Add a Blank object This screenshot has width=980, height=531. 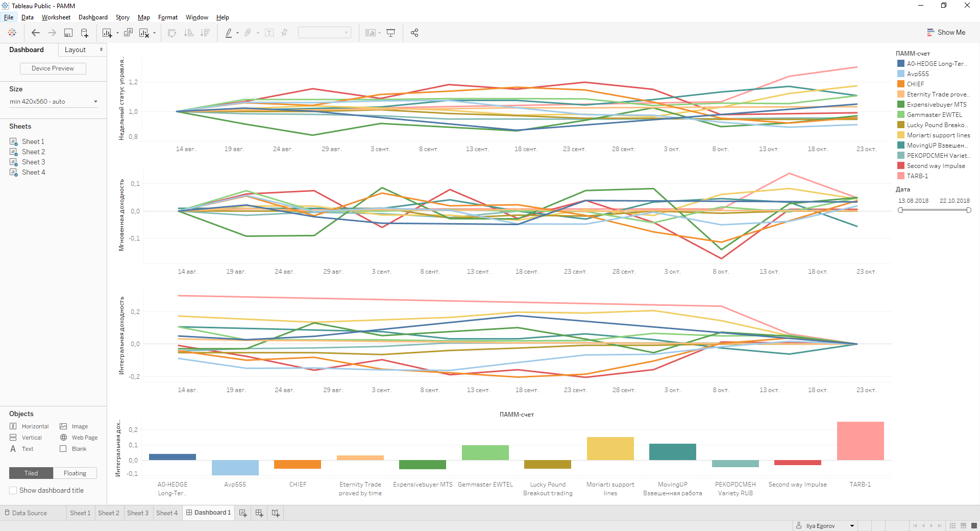pyautogui.click(x=73, y=449)
